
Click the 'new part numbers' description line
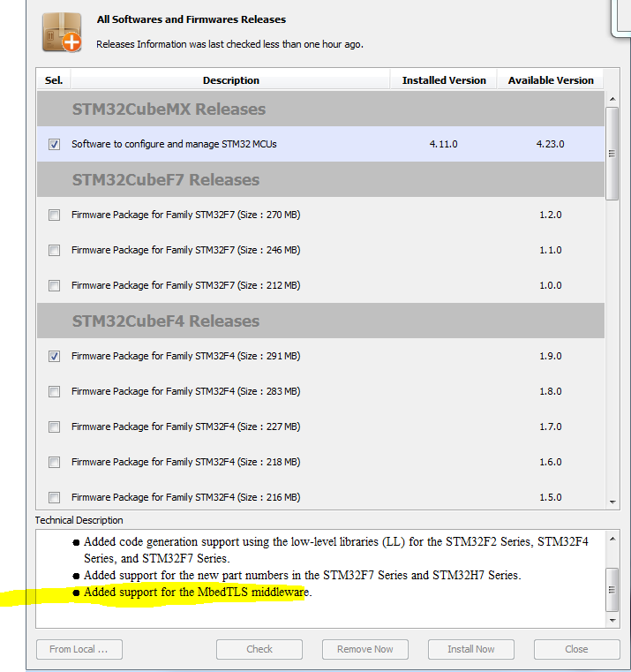[x=302, y=575]
